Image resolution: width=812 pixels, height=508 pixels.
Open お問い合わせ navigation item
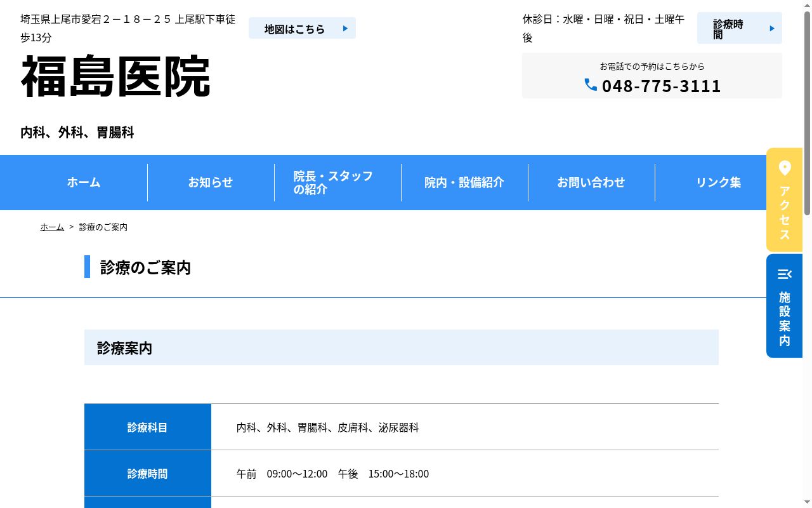591,183
